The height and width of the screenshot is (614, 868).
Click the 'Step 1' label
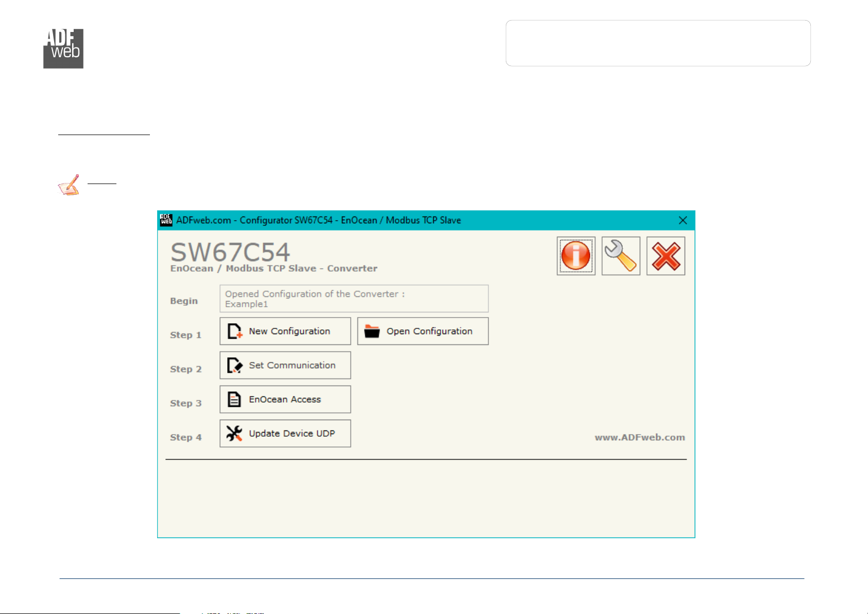(186, 335)
